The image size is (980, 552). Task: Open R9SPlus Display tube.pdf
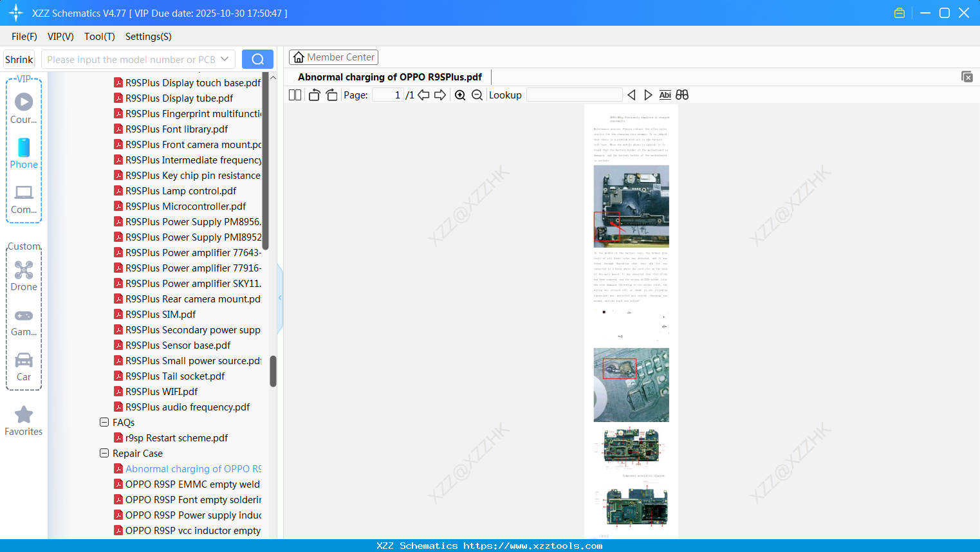[x=179, y=98]
